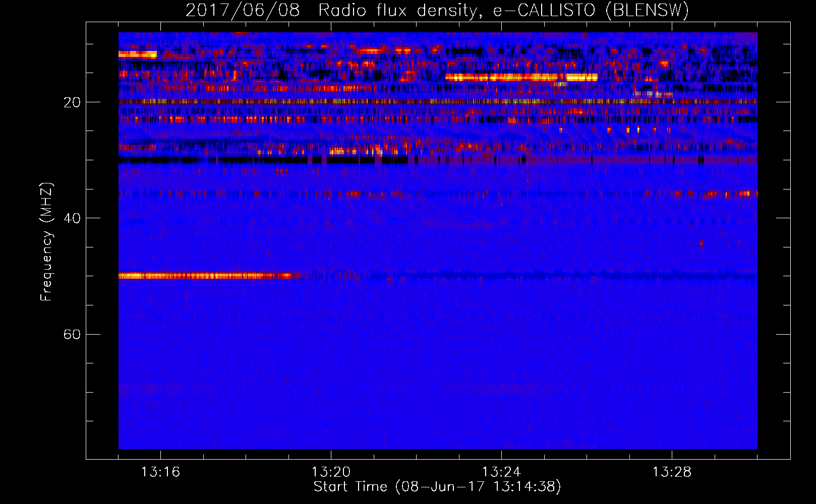Click the 13:20 time tick label

(331, 472)
